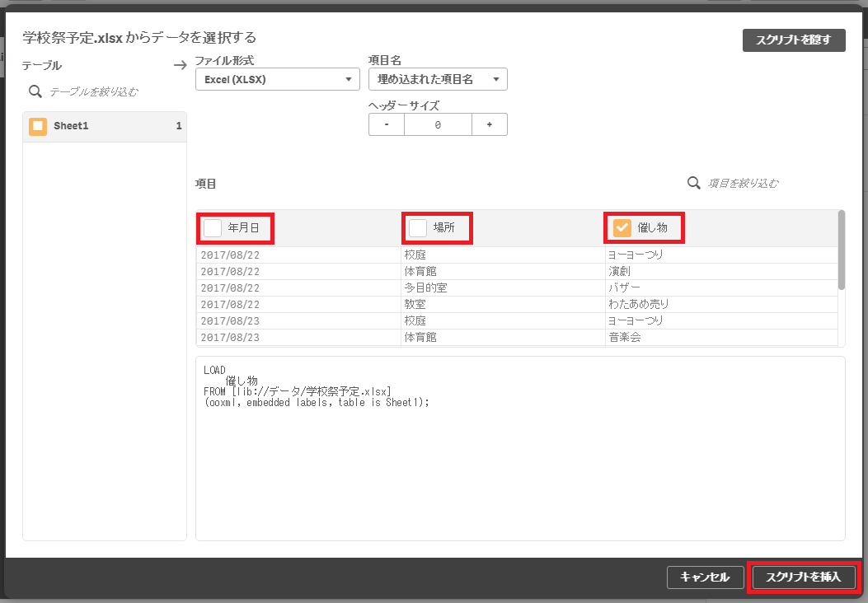This screenshot has height=603, width=868.
Task: Click the バザー cell
Action: (721, 288)
